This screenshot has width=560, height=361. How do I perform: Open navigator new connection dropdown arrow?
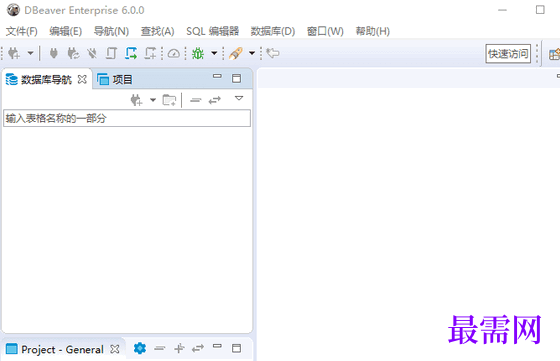tap(153, 100)
